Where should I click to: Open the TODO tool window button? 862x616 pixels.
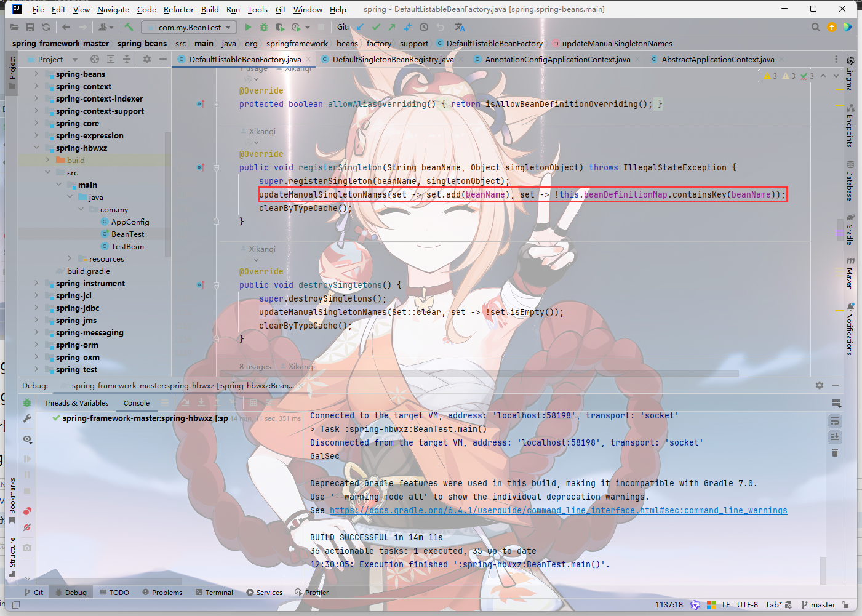coord(114,593)
